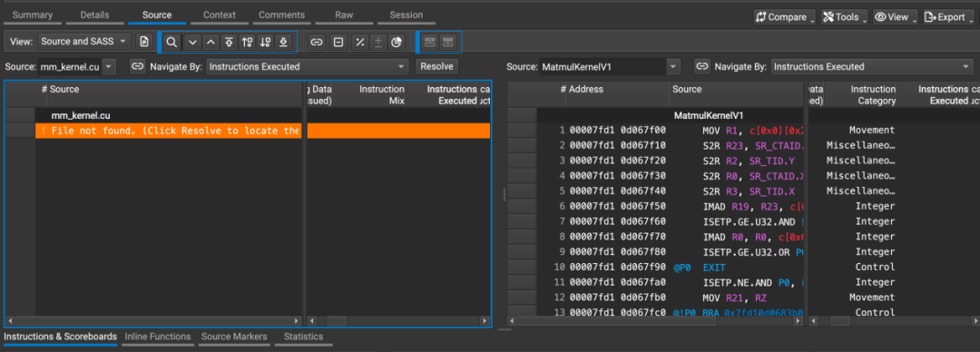Switch to the Details tab
The width and height of the screenshot is (980, 352).
coord(94,15)
